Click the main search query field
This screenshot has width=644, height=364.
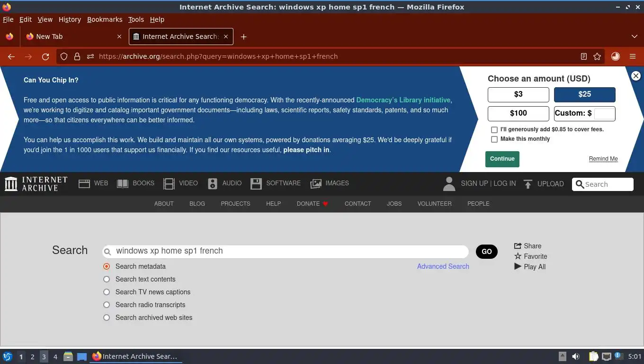(286, 251)
